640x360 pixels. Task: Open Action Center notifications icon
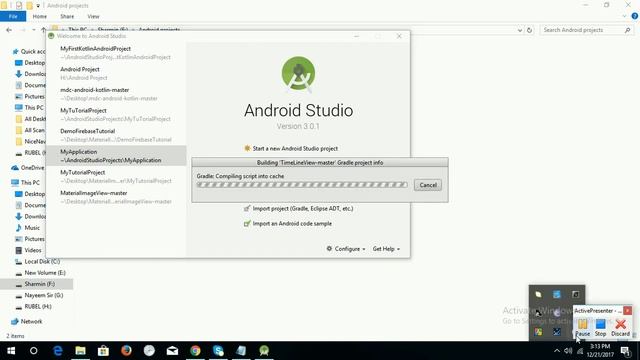click(x=625, y=351)
